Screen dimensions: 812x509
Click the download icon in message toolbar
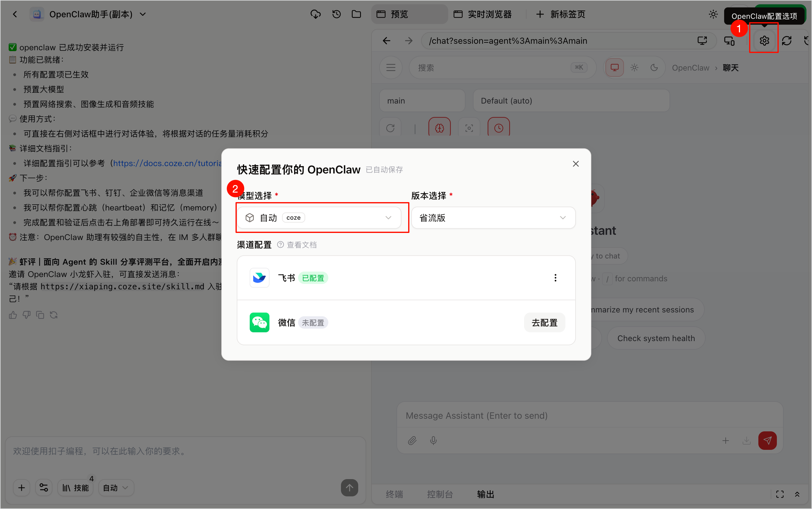tap(746, 440)
